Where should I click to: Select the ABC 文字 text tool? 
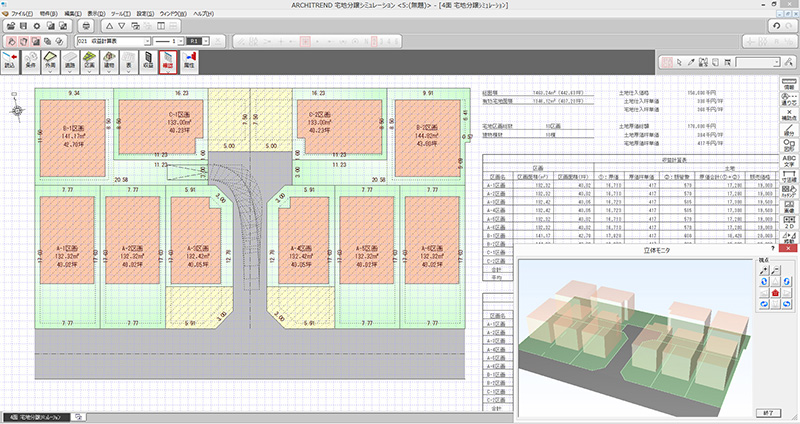coord(789,161)
